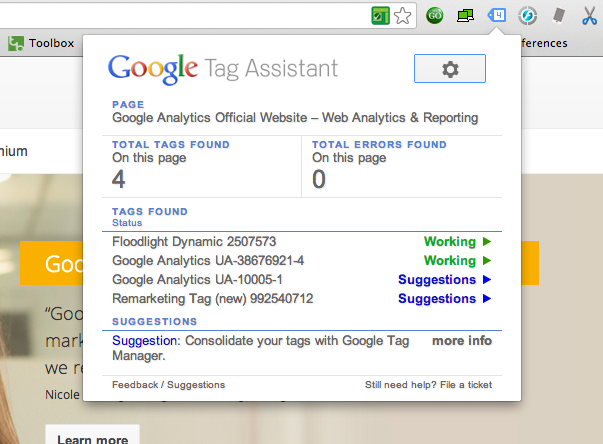603x444 pixels.
Task: Open Tag Assistant settings gear button
Action: click(450, 69)
